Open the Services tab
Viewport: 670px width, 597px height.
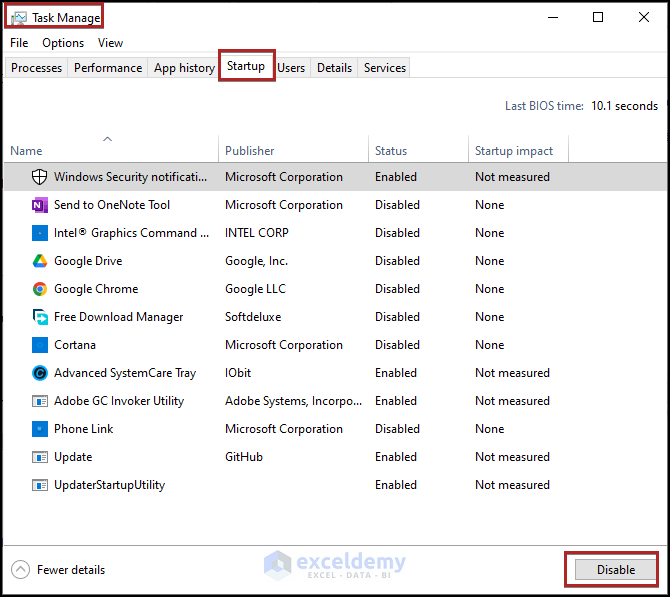(385, 68)
